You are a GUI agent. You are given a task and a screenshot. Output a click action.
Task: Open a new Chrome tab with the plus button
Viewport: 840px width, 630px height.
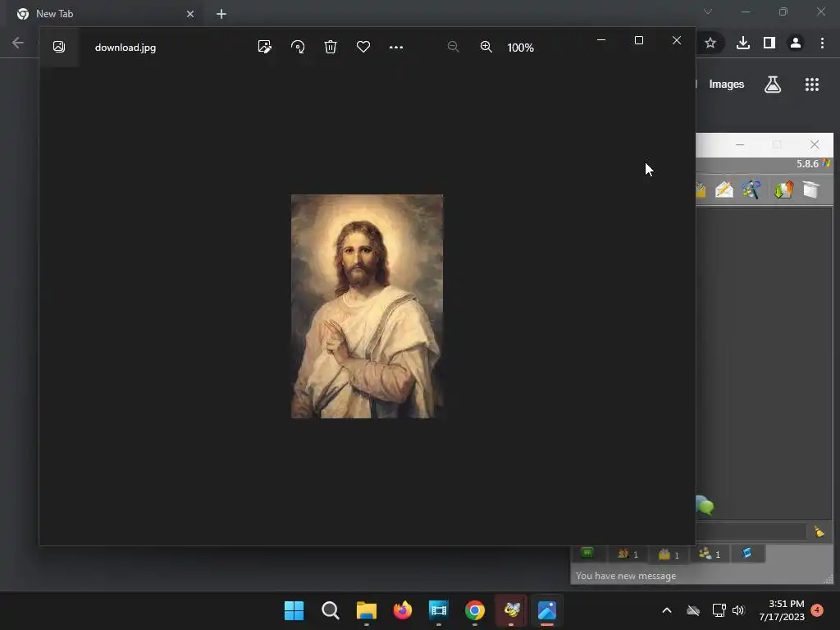pyautogui.click(x=221, y=14)
